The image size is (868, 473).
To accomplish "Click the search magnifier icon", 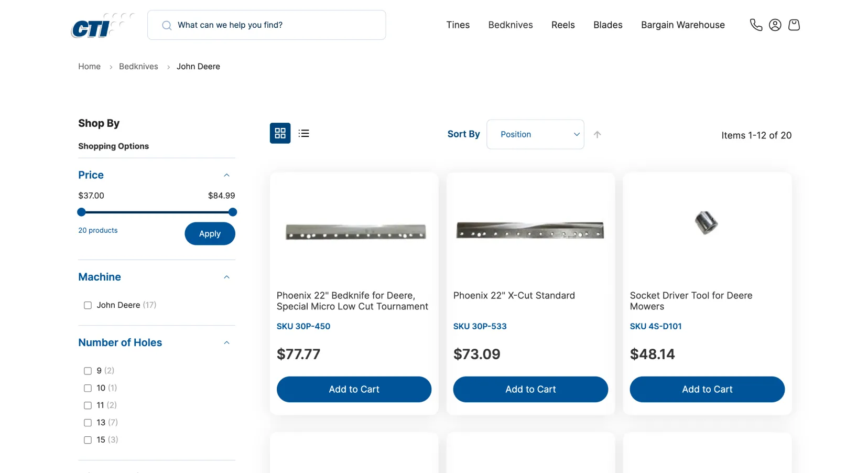I will click(167, 25).
